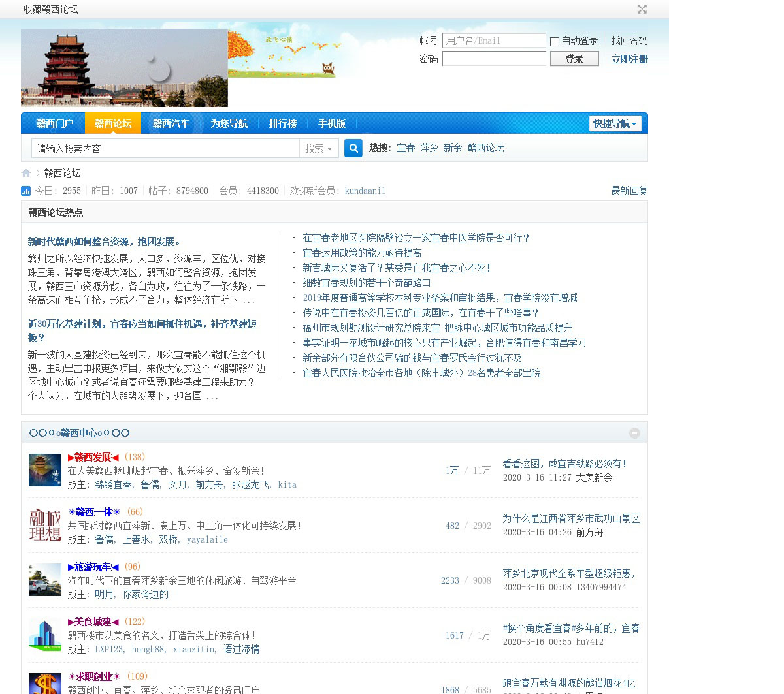Click the 美食城建 forum building icon
784x694 pixels.
[x=45, y=635]
